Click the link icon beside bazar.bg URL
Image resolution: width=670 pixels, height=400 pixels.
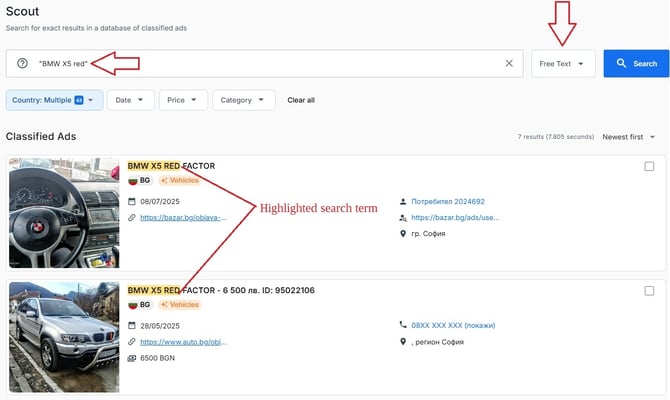pos(132,218)
